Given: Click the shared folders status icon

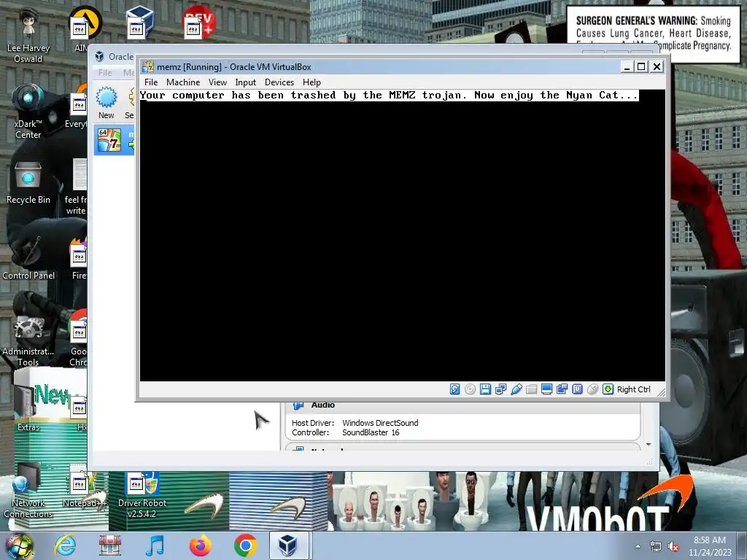Looking at the screenshot, I should (531, 389).
